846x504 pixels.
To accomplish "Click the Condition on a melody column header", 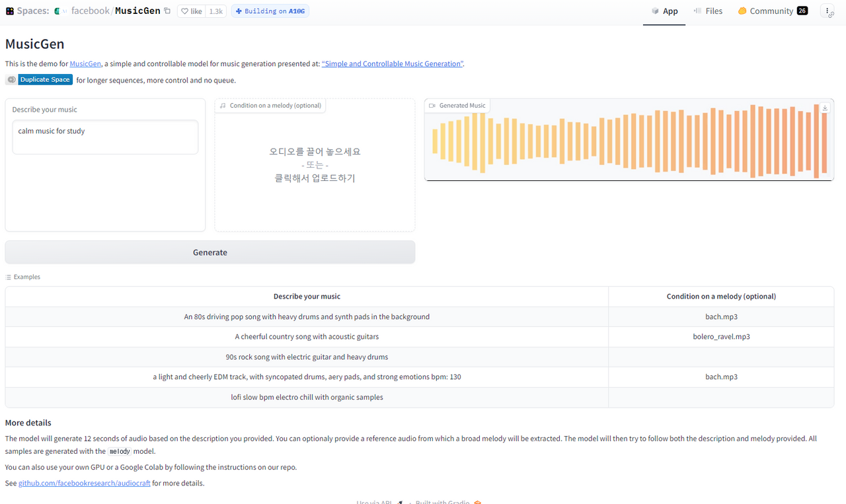I will click(721, 297).
